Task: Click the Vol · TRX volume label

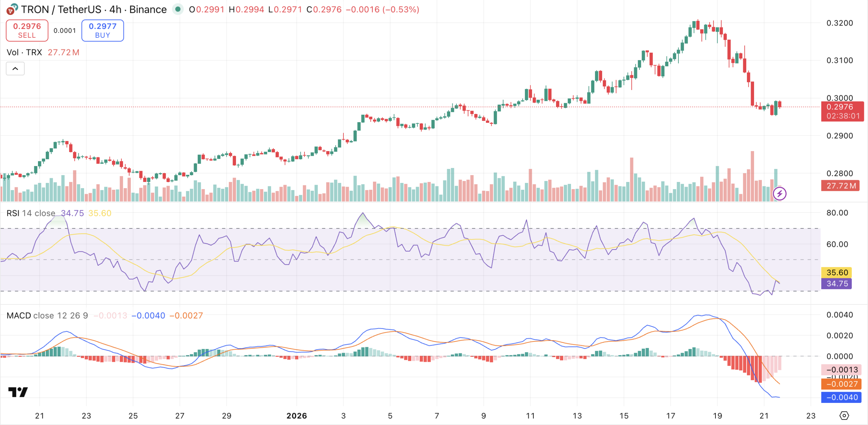Action: click(x=24, y=52)
